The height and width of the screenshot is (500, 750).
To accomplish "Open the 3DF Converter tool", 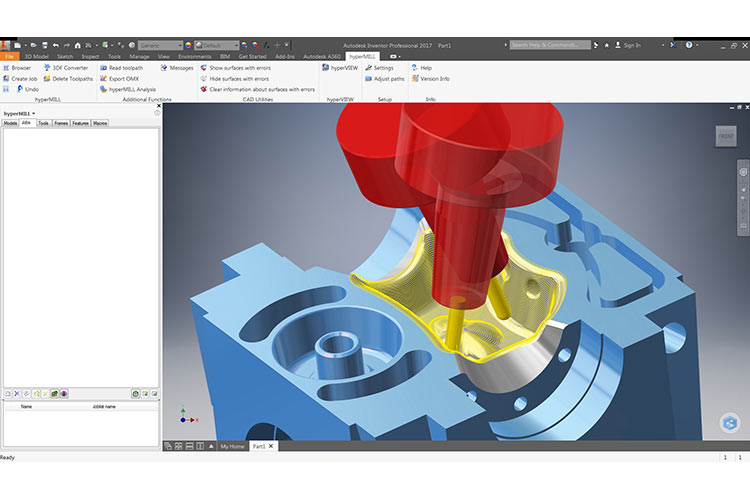I will coord(66,68).
